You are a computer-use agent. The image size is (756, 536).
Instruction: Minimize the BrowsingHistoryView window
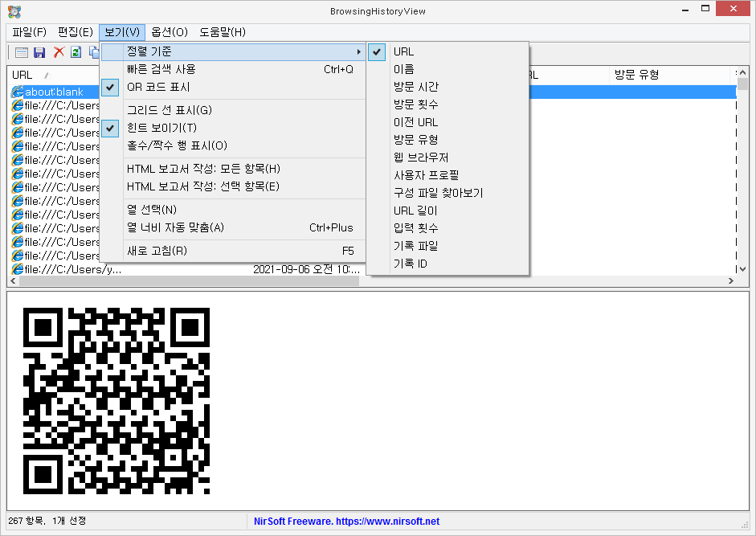pyautogui.click(x=685, y=9)
